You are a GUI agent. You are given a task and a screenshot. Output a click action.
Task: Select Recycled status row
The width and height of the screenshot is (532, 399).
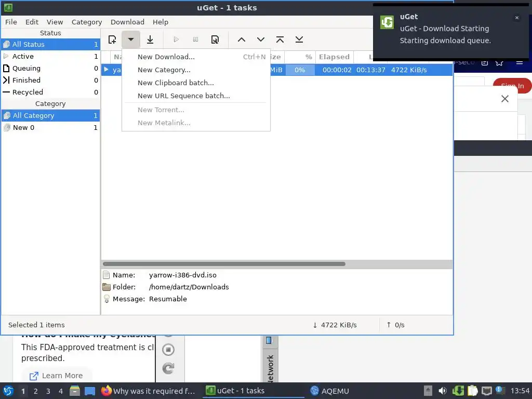click(50, 92)
